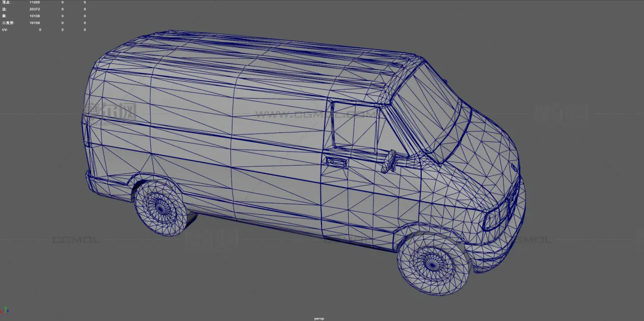Click the persp camera name label

pyautogui.click(x=319, y=318)
